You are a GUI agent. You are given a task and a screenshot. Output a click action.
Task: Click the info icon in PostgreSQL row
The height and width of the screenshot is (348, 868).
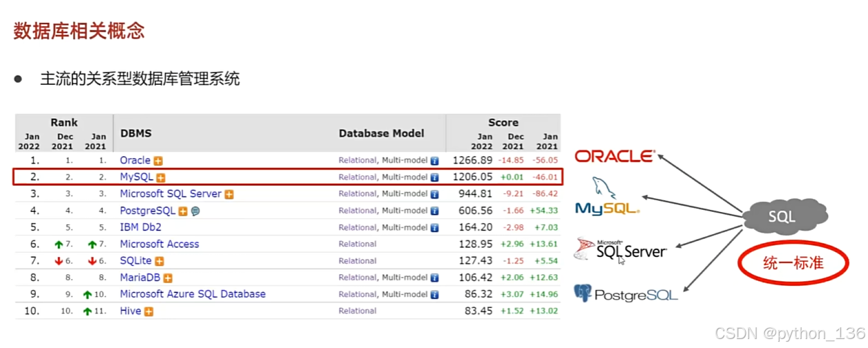coord(434,211)
